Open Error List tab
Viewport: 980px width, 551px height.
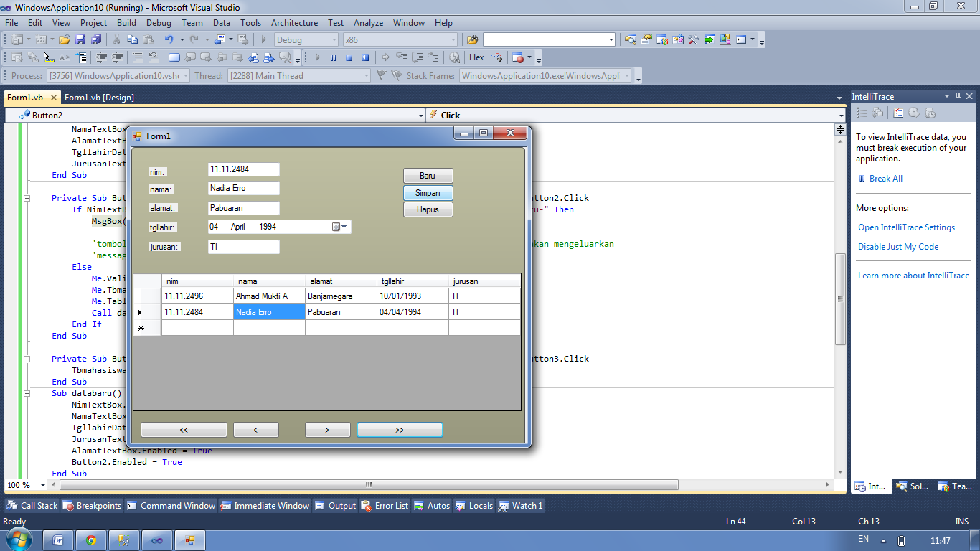385,506
